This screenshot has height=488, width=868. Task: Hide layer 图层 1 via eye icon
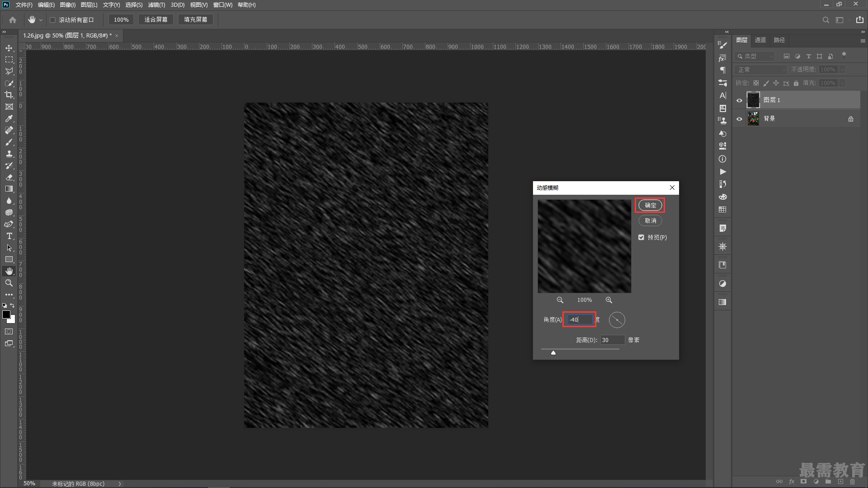pos(739,100)
